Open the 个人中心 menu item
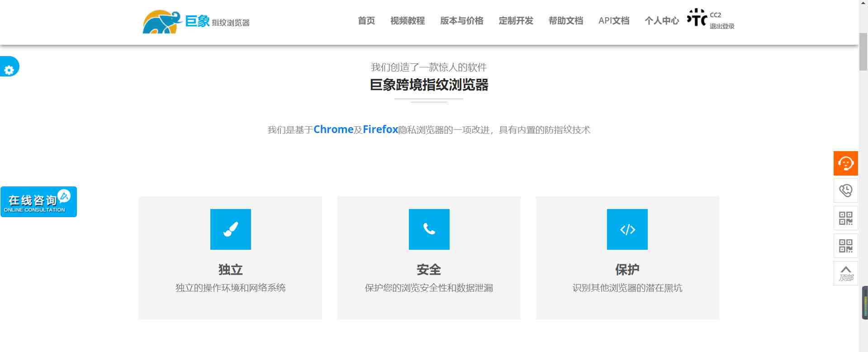This screenshot has width=868, height=352. (662, 21)
